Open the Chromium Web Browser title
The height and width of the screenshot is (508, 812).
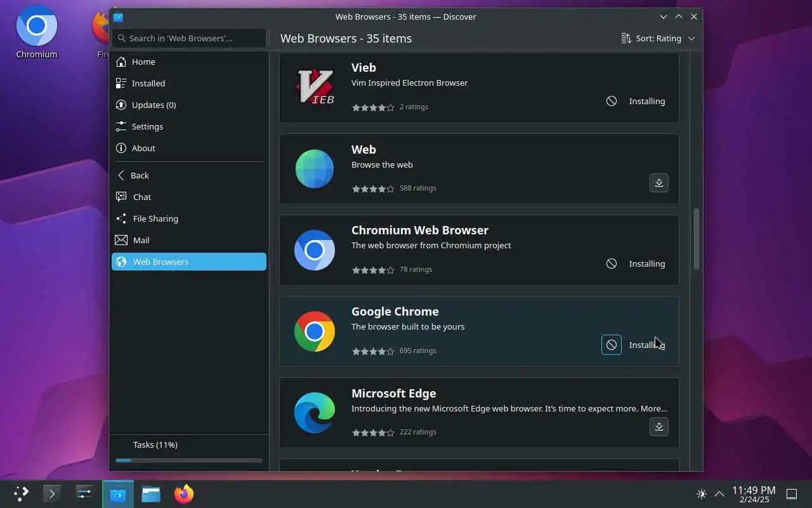tap(420, 230)
